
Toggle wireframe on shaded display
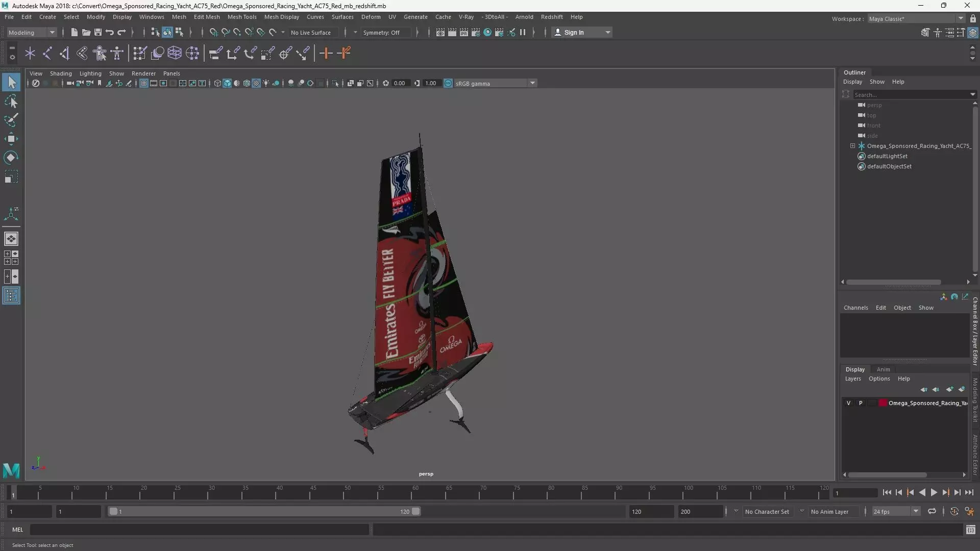[x=247, y=83]
